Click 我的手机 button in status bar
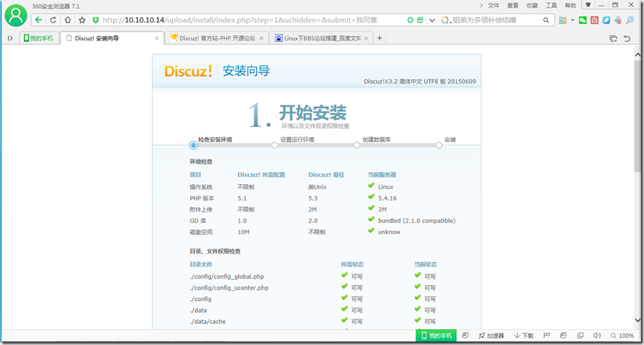The image size is (644, 345). 436,335
